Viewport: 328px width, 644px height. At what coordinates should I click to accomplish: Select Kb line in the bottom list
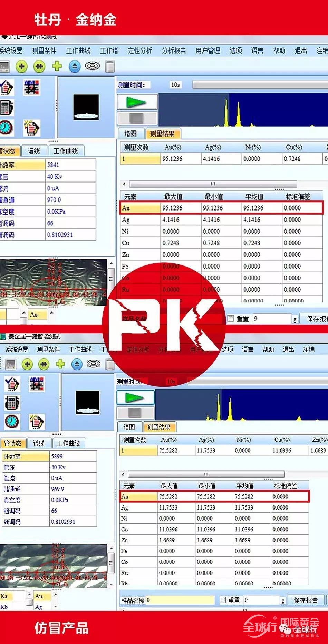click(x=6, y=607)
